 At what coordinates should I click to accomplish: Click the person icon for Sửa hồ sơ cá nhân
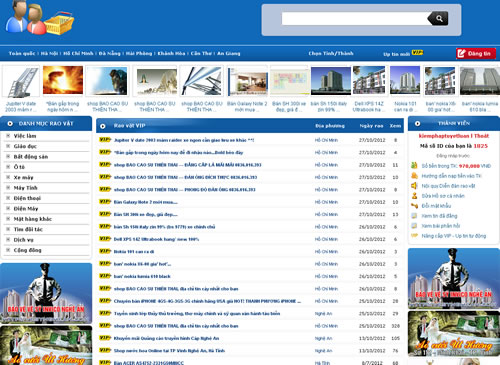414,196
